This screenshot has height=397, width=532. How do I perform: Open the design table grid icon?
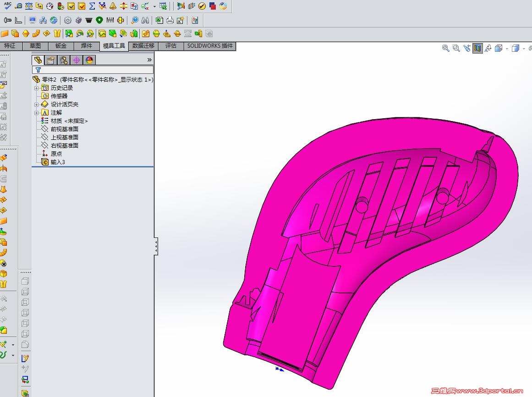163,6
